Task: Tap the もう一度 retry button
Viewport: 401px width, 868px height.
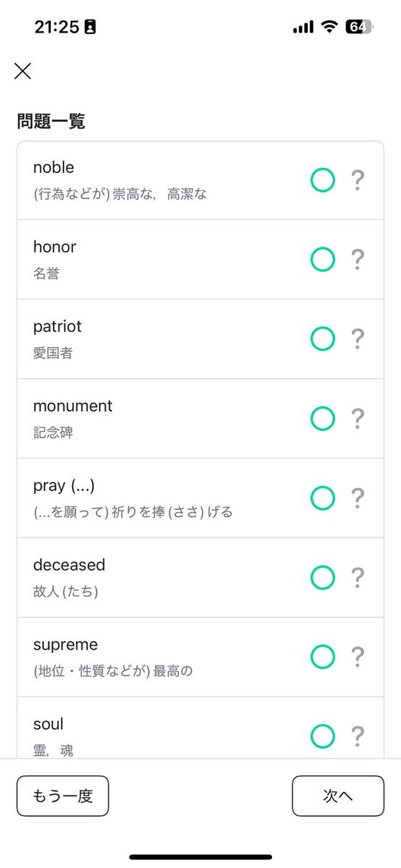Action: pyautogui.click(x=63, y=796)
